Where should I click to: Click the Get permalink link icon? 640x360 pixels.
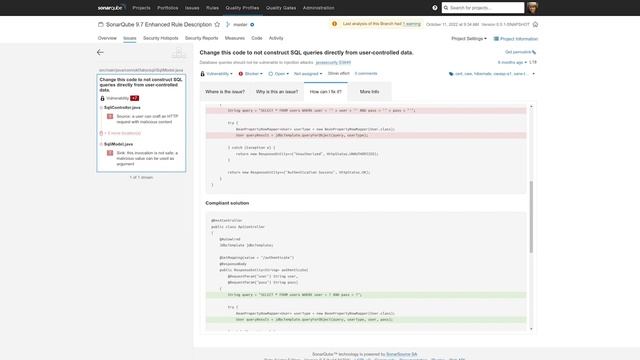pos(534,52)
